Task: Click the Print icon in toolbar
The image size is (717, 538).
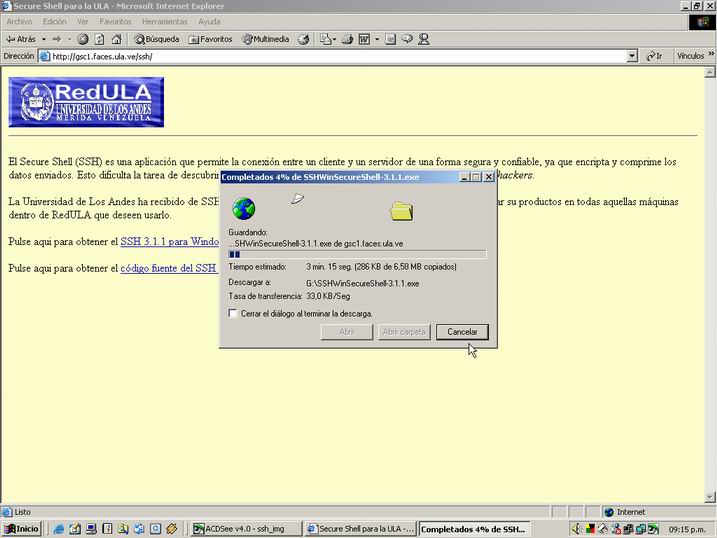Action: [x=348, y=39]
